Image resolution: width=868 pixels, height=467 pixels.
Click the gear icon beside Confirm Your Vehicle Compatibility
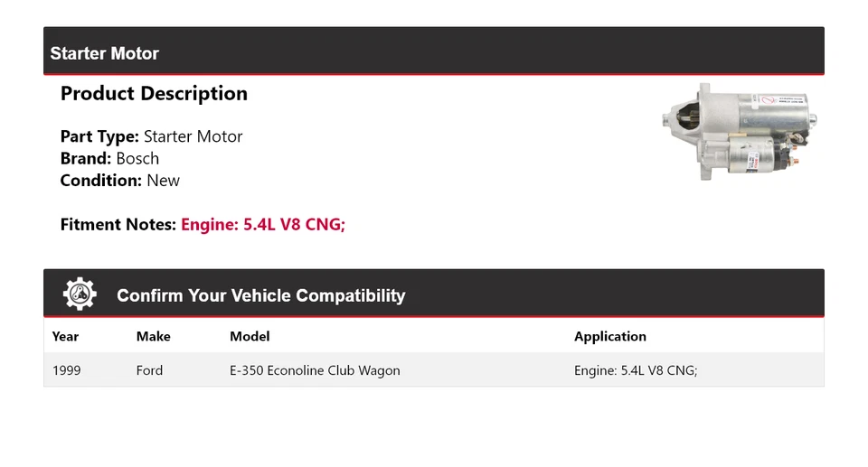[x=80, y=294]
